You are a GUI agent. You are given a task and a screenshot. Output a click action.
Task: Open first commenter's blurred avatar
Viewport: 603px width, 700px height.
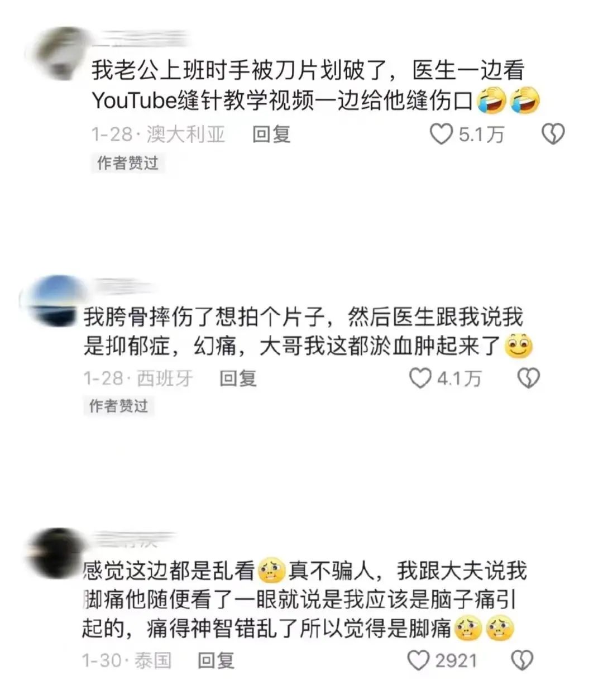point(60,53)
